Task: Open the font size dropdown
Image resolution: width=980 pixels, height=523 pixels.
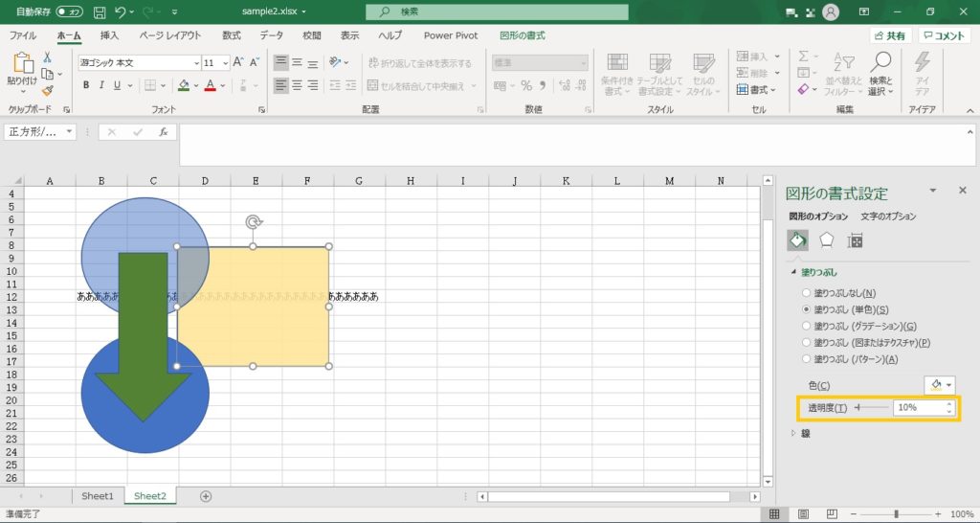Action: (225, 63)
